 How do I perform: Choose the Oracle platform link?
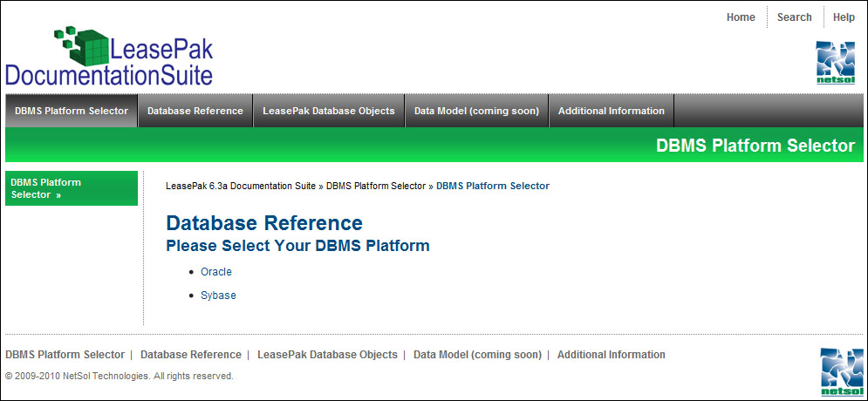(215, 272)
